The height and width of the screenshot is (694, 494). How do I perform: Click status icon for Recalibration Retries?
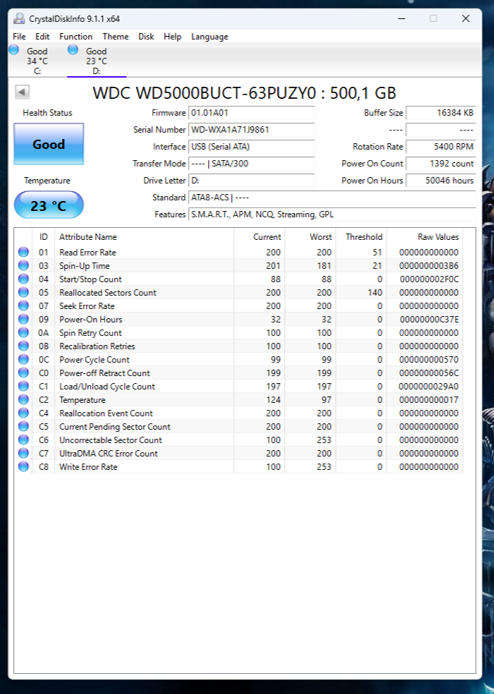coord(23,346)
